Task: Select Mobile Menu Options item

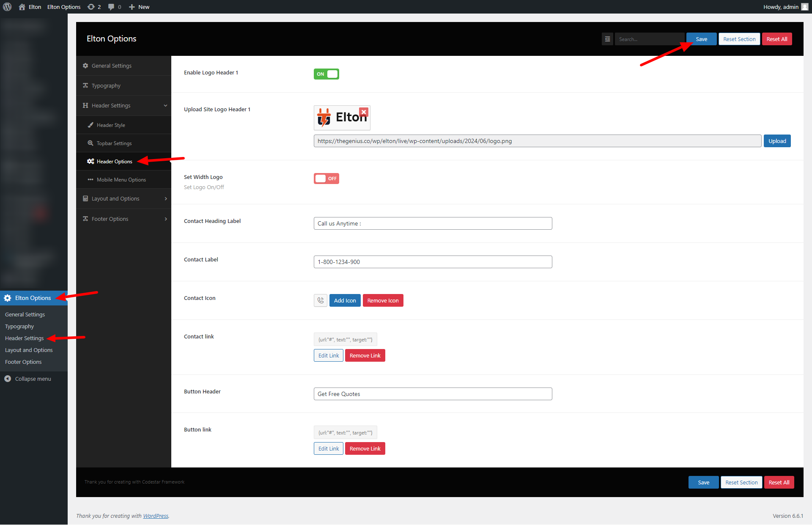Action: pos(121,180)
